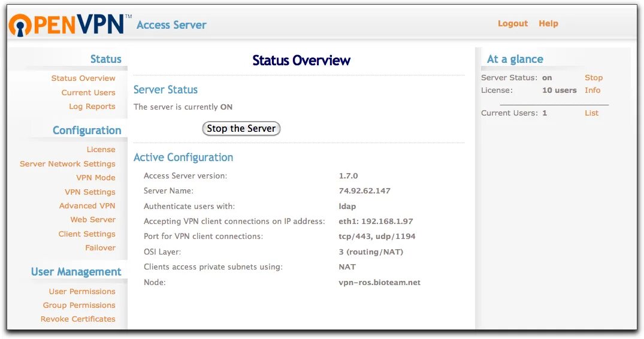The image size is (644, 339).
Task: Open Server Network Settings
Action: 67,164
